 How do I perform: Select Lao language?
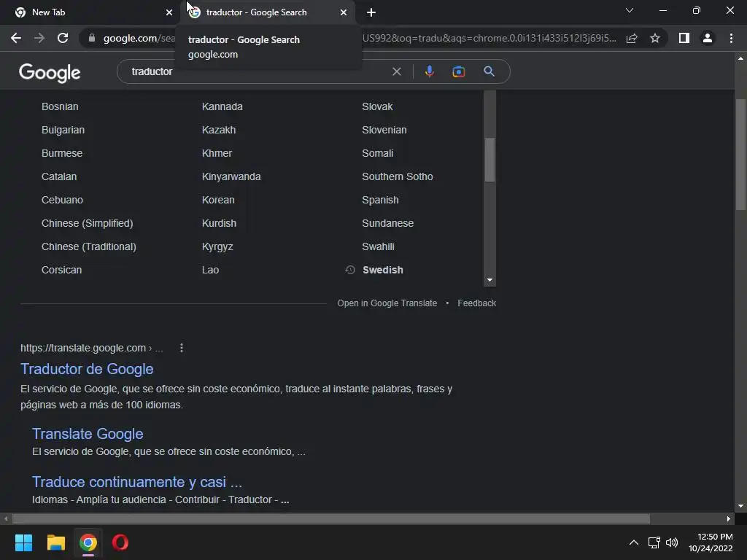[211, 270]
